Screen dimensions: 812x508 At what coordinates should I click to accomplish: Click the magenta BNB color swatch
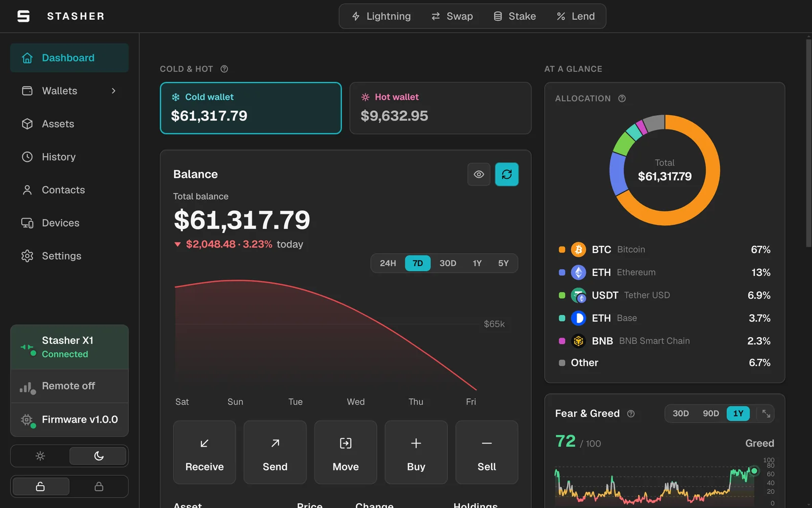[x=562, y=341]
